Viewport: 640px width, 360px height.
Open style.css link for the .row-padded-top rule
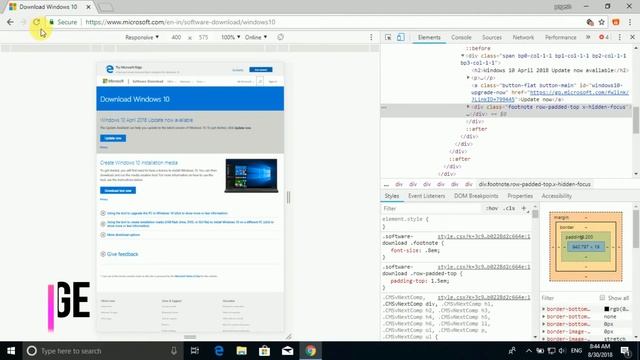tap(484, 267)
